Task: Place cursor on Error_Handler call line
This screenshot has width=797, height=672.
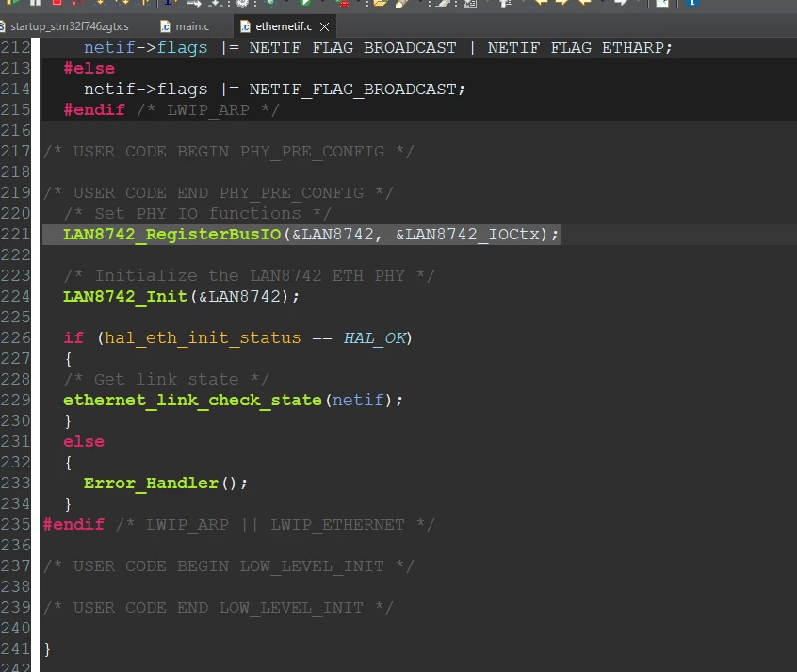Action: pos(165,484)
